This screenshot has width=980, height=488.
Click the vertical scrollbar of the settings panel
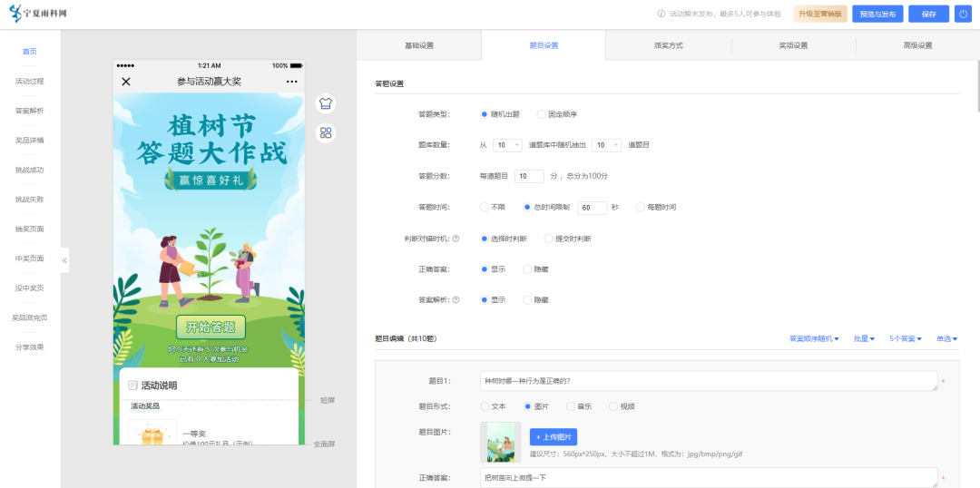click(x=977, y=87)
